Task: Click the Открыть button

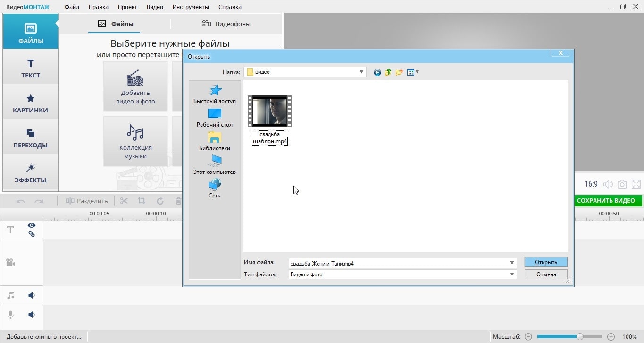Action: coord(546,262)
